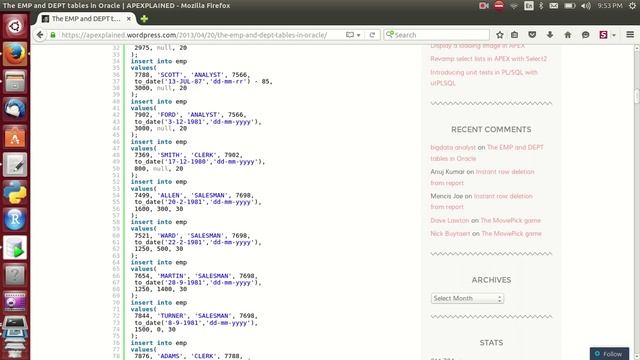Save page to Pocket icon
This screenshot has height=360, width=640.
(x=532, y=35)
